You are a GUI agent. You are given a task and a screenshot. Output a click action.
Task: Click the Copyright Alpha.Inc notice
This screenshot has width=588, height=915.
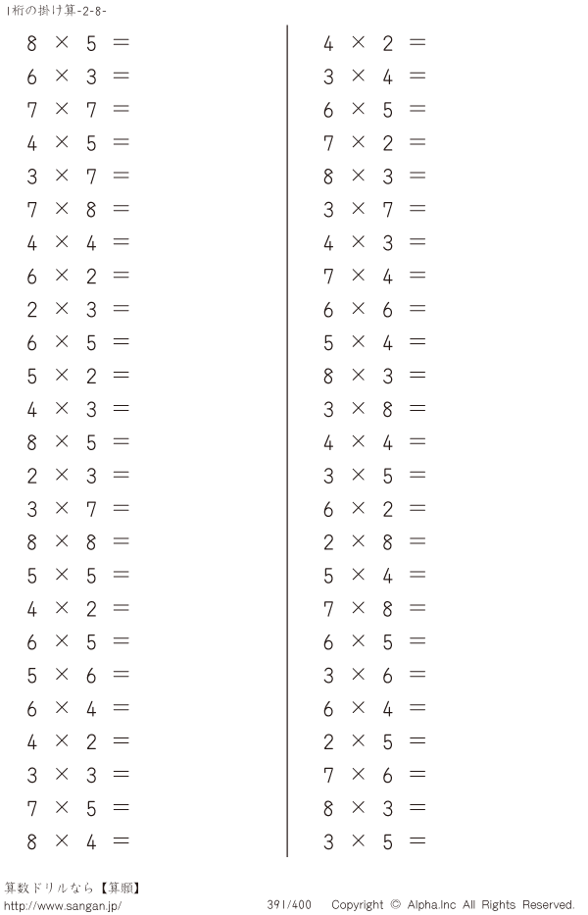453,905
